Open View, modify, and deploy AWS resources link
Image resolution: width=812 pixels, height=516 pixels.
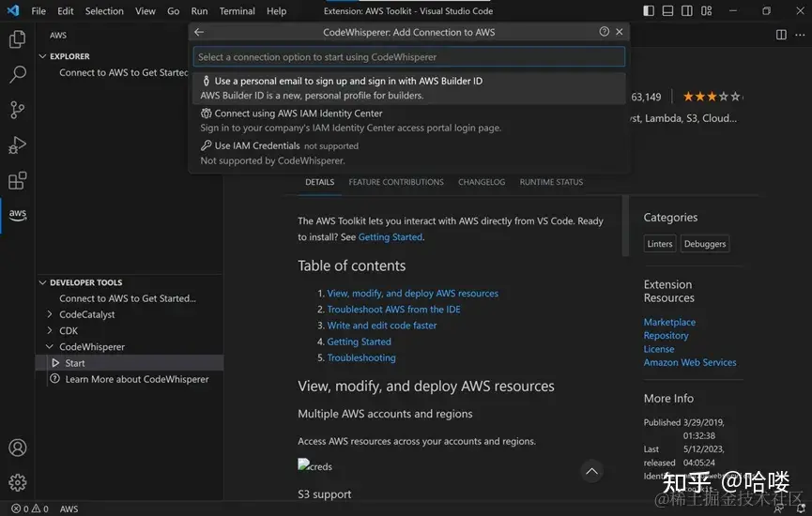tap(412, 294)
